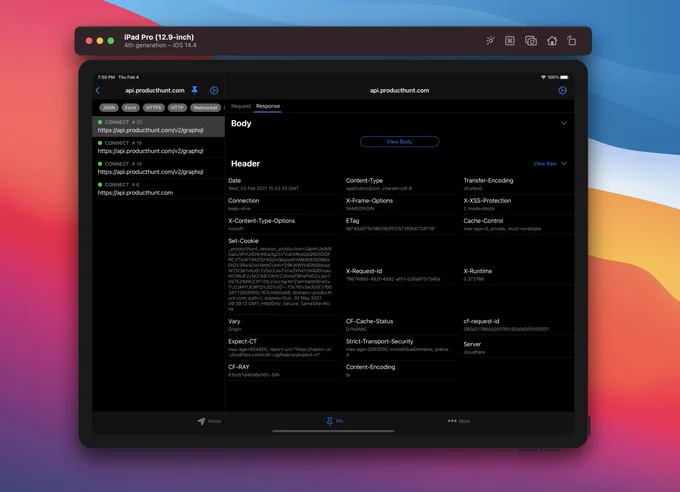Toggle the HTTP filter chip

177,108
